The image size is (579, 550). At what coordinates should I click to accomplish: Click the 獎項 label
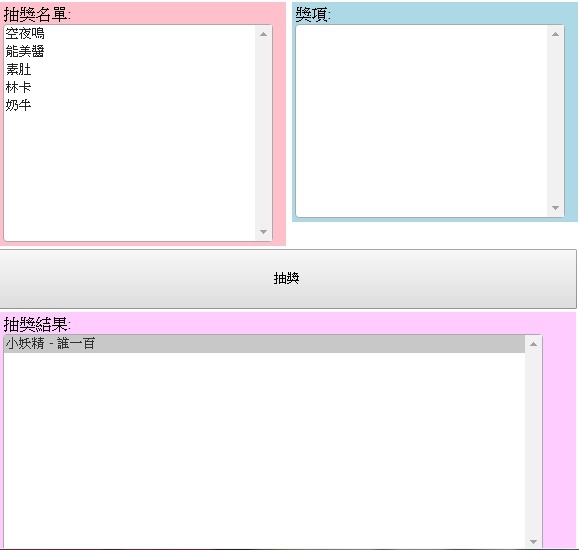313,14
